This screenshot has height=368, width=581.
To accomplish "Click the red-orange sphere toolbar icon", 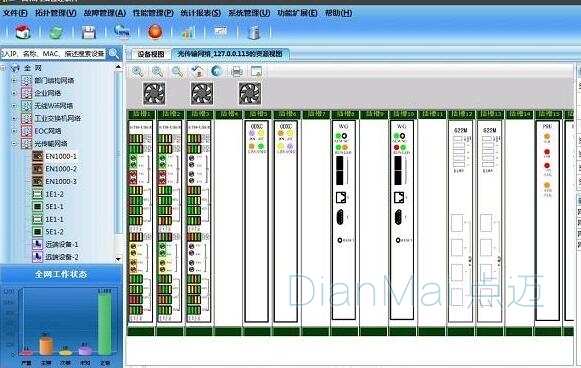I will pyautogui.click(x=155, y=32).
